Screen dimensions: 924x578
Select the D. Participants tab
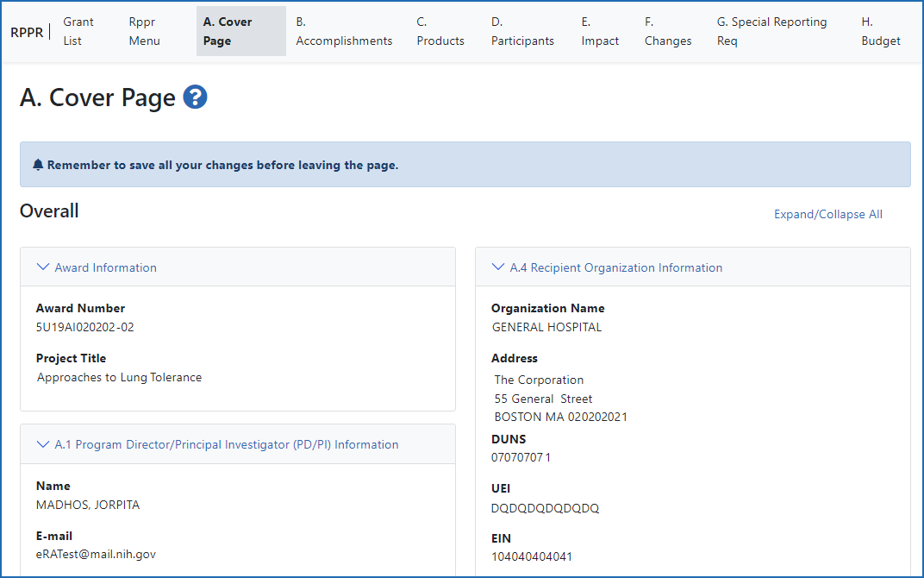[522, 31]
